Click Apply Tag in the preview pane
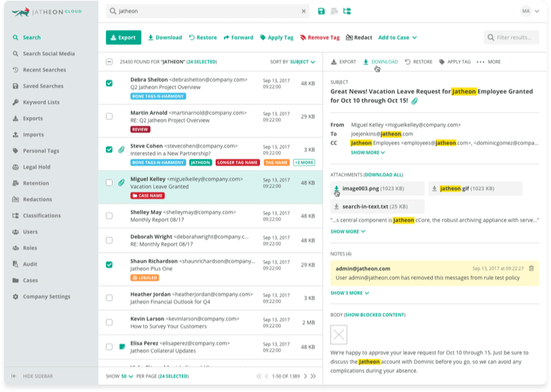Screen dimensions: 551x392 pos(455,62)
